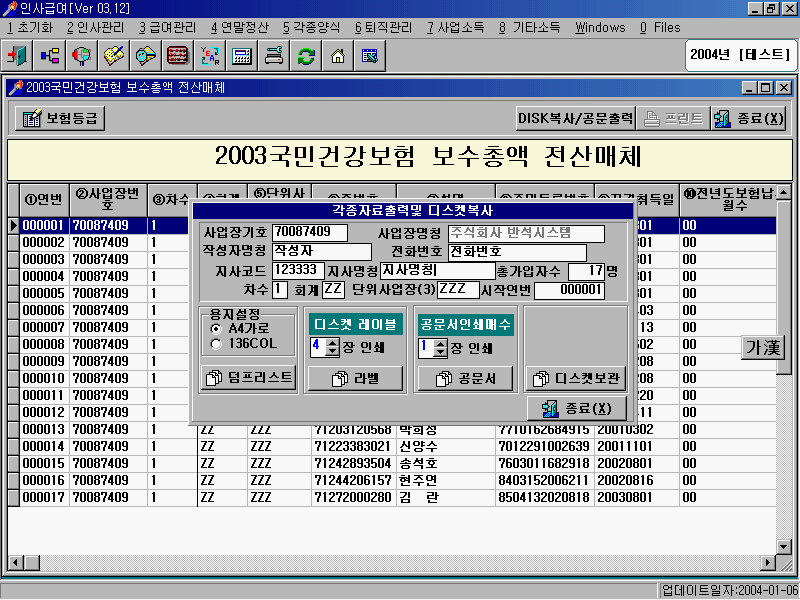Viewport: 800px width, 600px height.
Task: Increase the 디스켓 레이블 print count
Action: pos(332,343)
